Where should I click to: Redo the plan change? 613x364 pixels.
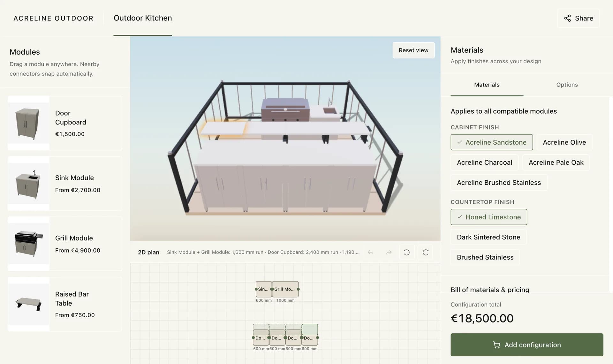389,253
